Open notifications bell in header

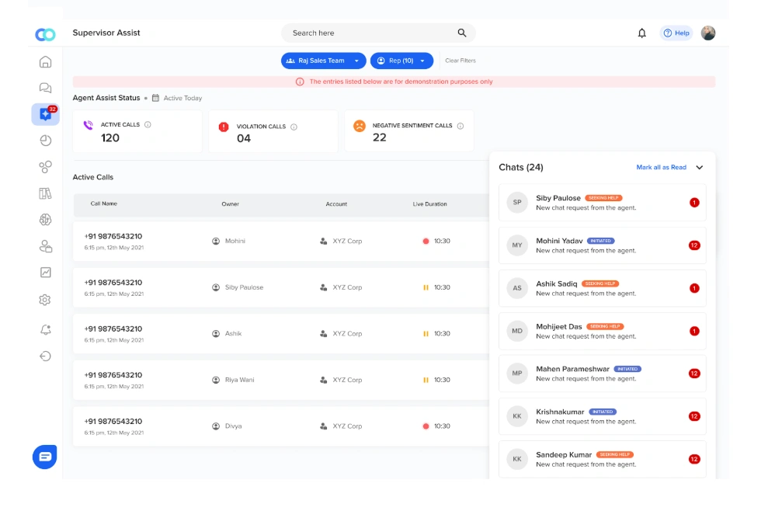pos(641,33)
